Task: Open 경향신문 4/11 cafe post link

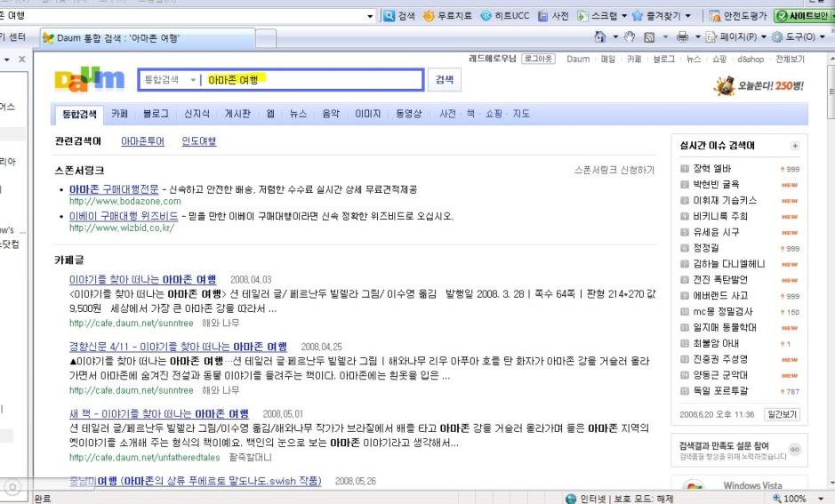Action: coord(178,347)
